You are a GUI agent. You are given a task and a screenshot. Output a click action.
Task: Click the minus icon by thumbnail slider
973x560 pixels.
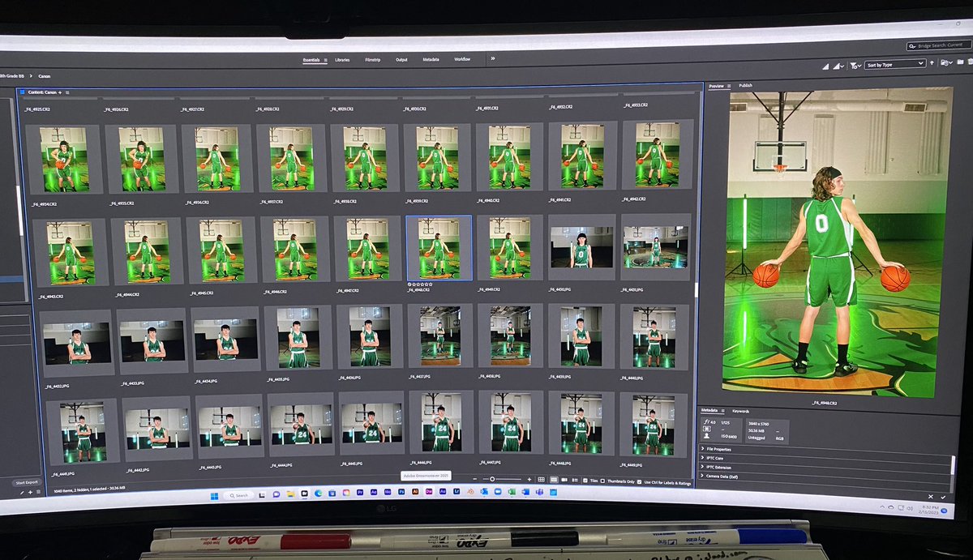(x=474, y=479)
